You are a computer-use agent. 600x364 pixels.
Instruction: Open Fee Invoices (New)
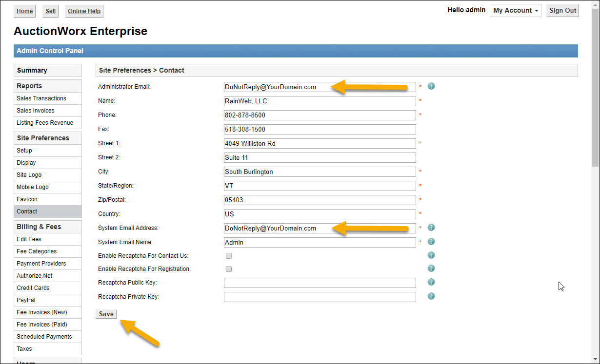pyautogui.click(x=48, y=312)
